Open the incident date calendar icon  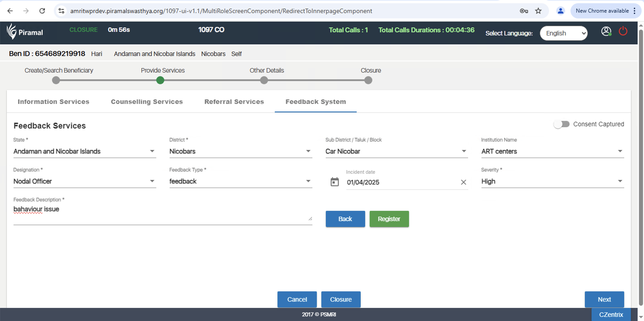point(335,182)
